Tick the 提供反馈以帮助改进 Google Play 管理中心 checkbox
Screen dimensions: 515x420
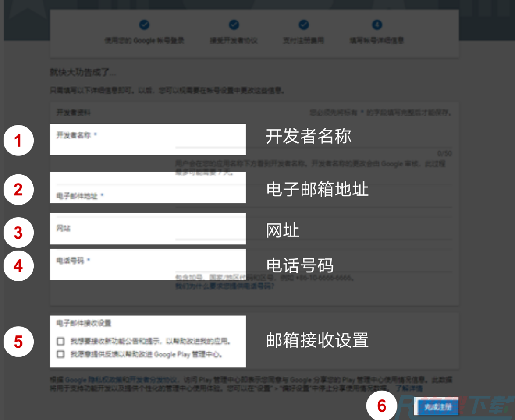(x=60, y=354)
